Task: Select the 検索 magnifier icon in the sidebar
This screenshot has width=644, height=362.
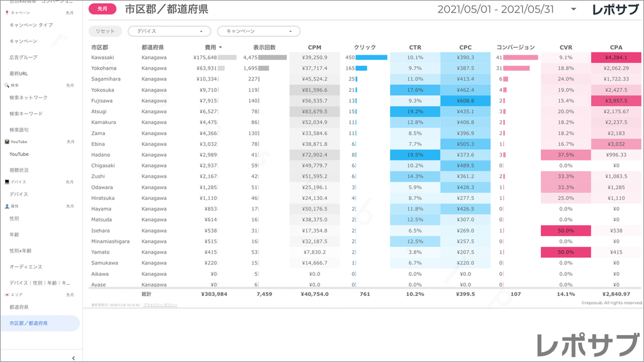Action: pyautogui.click(x=6, y=86)
